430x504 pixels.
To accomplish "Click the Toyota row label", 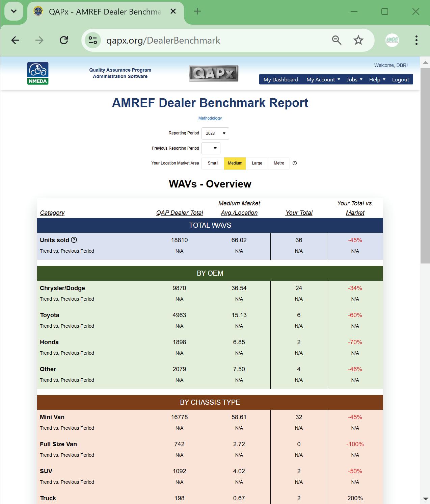I will point(50,315).
